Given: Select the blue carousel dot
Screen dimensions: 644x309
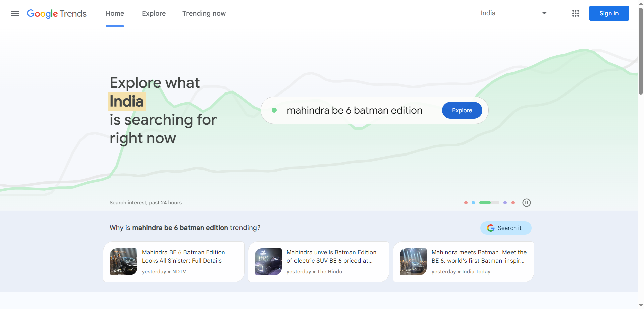Looking at the screenshot, I should [473, 203].
